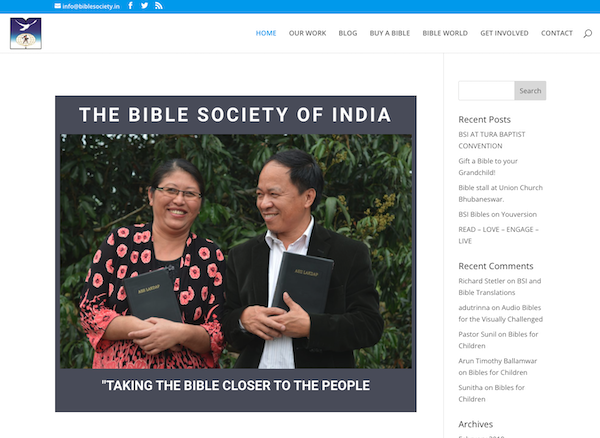The width and height of the screenshot is (600, 438).
Task: Click the Bible Society logo
Action: 26,33
